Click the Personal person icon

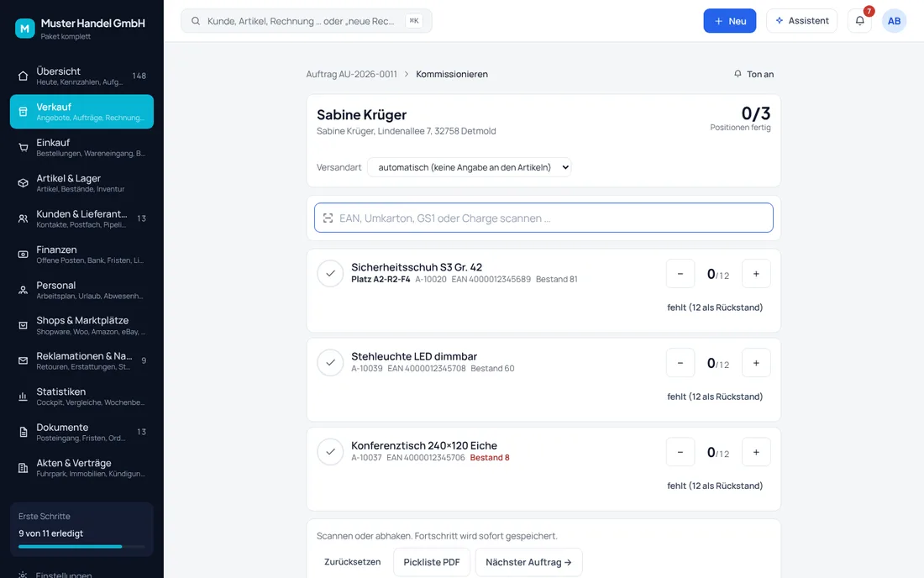coord(23,290)
